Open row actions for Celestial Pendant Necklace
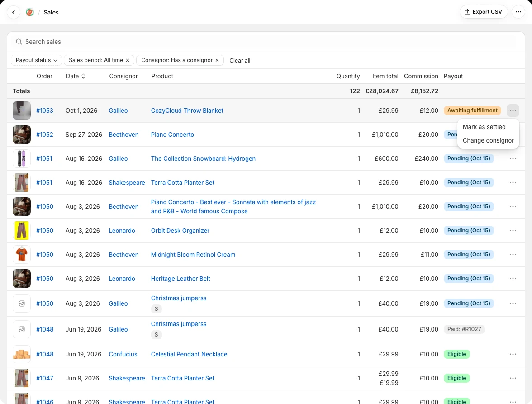The image size is (532, 404). [513, 354]
